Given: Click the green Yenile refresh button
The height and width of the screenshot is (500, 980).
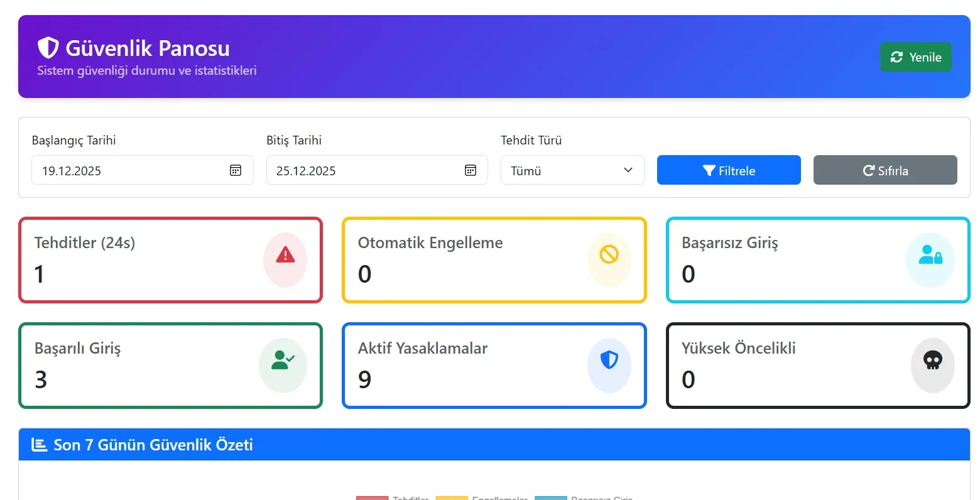Looking at the screenshot, I should pyautogui.click(x=915, y=57).
